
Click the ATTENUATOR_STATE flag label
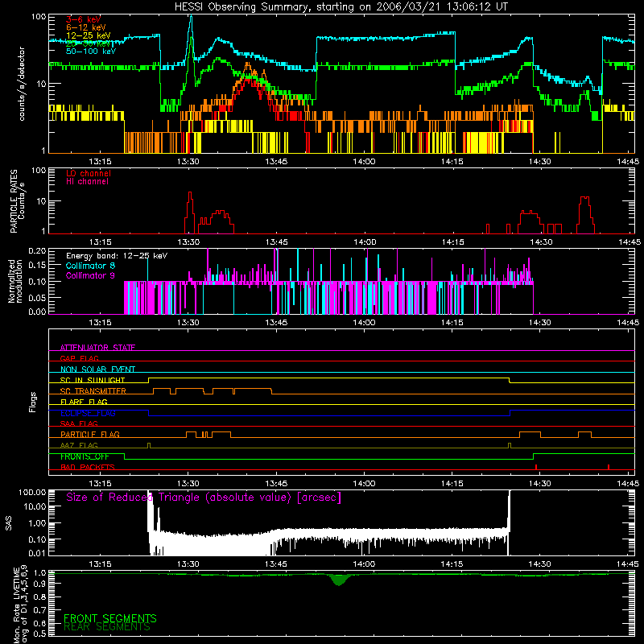[97, 348]
